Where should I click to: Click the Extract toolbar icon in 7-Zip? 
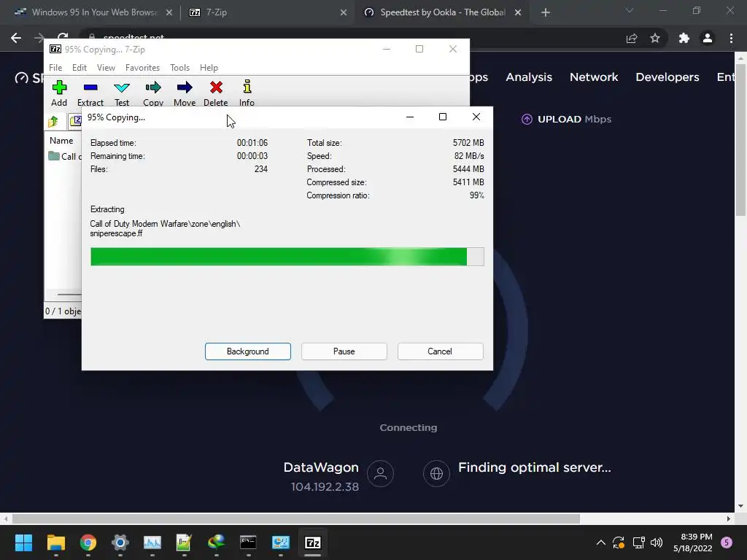coord(90,93)
